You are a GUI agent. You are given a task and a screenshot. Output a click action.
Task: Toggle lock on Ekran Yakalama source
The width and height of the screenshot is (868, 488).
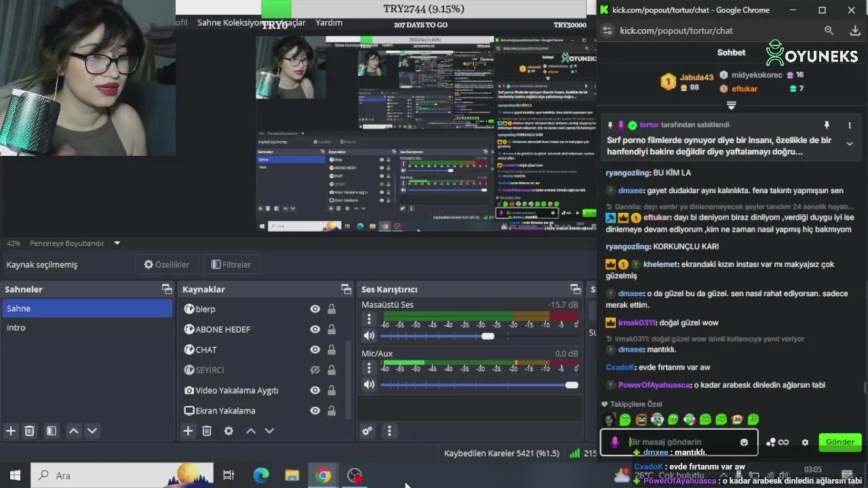point(332,411)
